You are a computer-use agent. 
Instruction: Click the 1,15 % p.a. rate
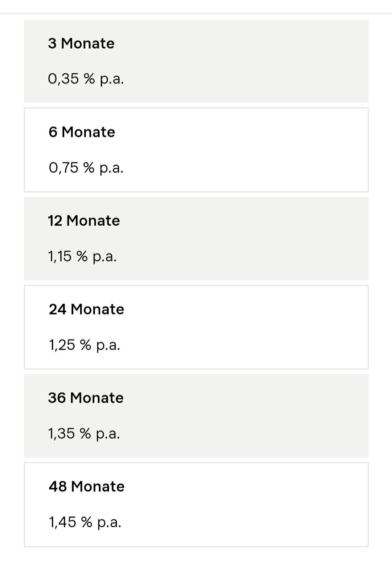pyautogui.click(x=82, y=256)
